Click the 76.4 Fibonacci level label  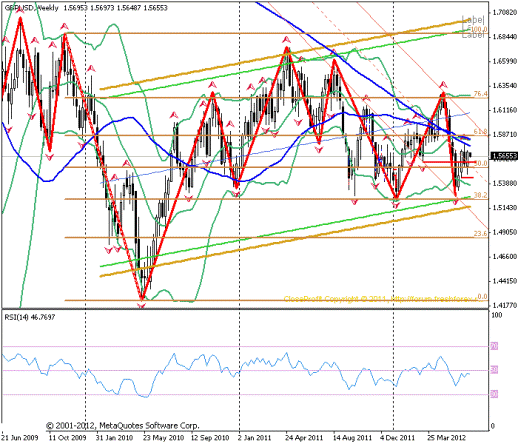480,94
